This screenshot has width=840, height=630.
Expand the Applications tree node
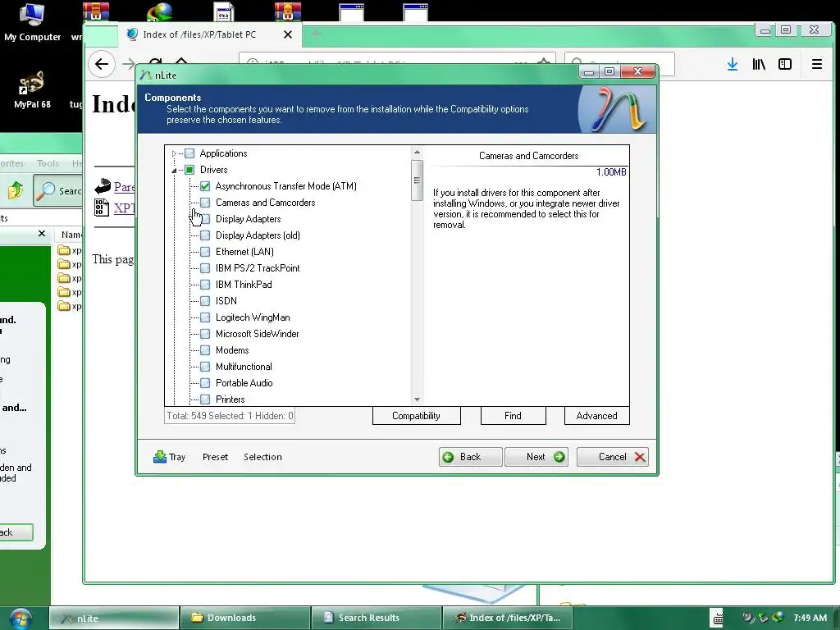[174, 153]
